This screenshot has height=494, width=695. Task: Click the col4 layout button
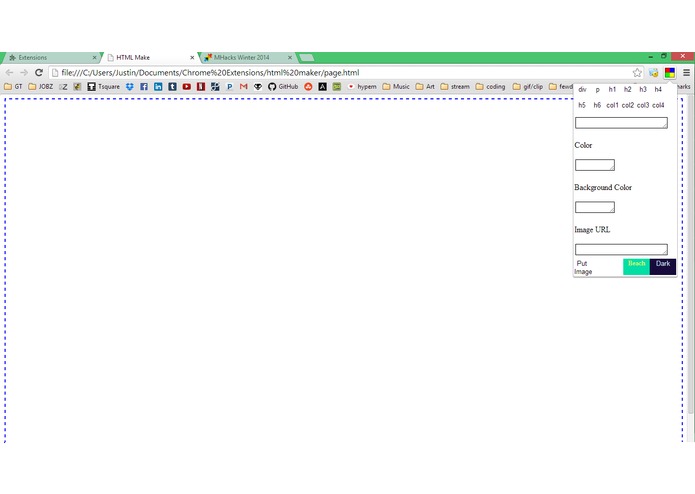pyautogui.click(x=658, y=105)
